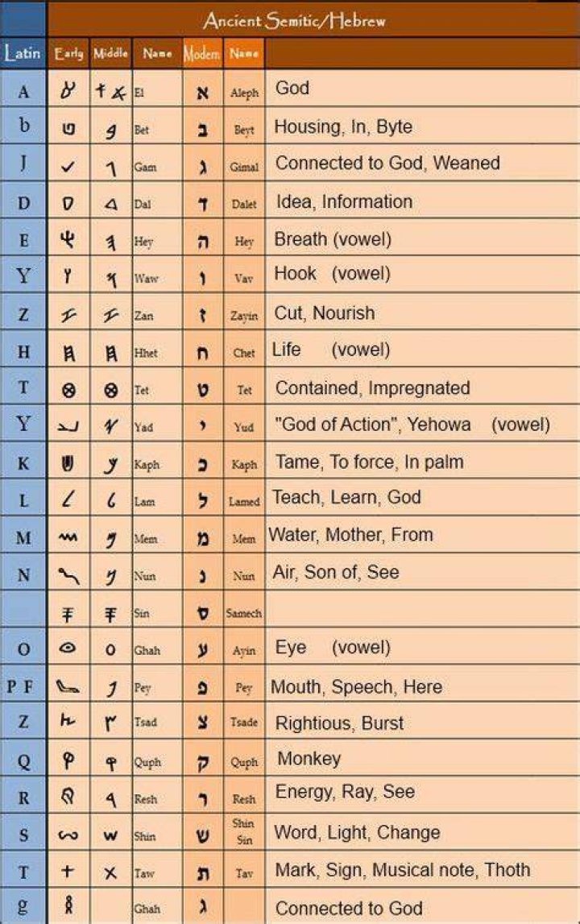Click the early eye-shaped Ghah symbol
This screenshot has height=924, width=580.
[68, 648]
